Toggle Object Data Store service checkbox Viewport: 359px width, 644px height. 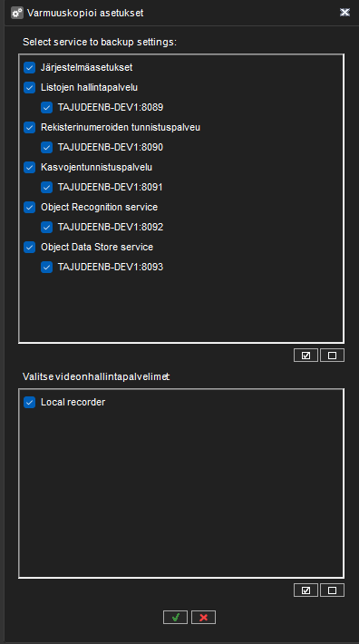(x=30, y=247)
